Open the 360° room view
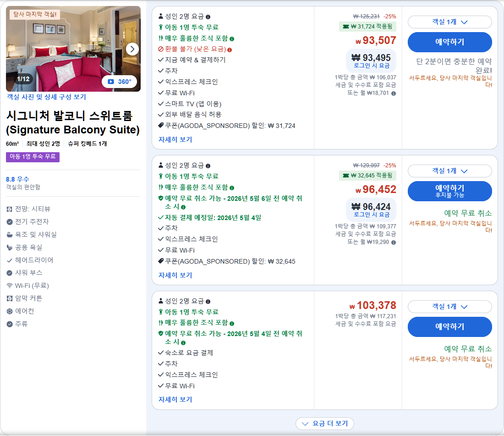Image resolution: width=504 pixels, height=436 pixels. tap(119, 82)
